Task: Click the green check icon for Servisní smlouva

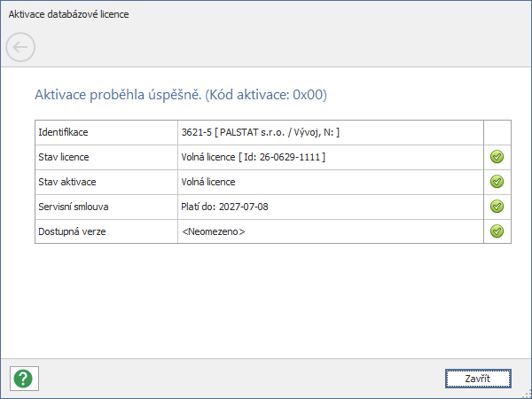Action: [497, 207]
